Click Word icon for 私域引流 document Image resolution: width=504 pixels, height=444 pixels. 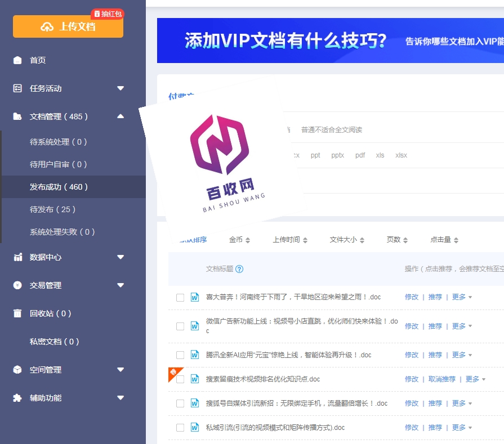pos(195,427)
